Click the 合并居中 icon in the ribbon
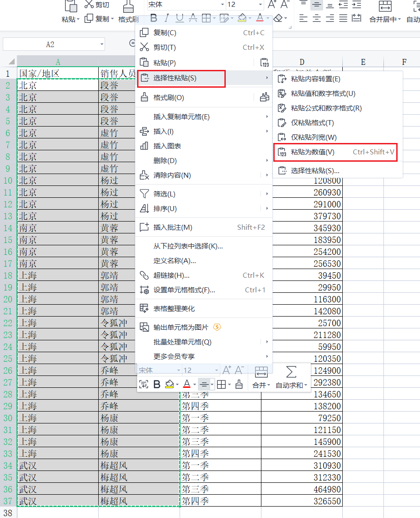Screen dimensions: 420x518 385,6
